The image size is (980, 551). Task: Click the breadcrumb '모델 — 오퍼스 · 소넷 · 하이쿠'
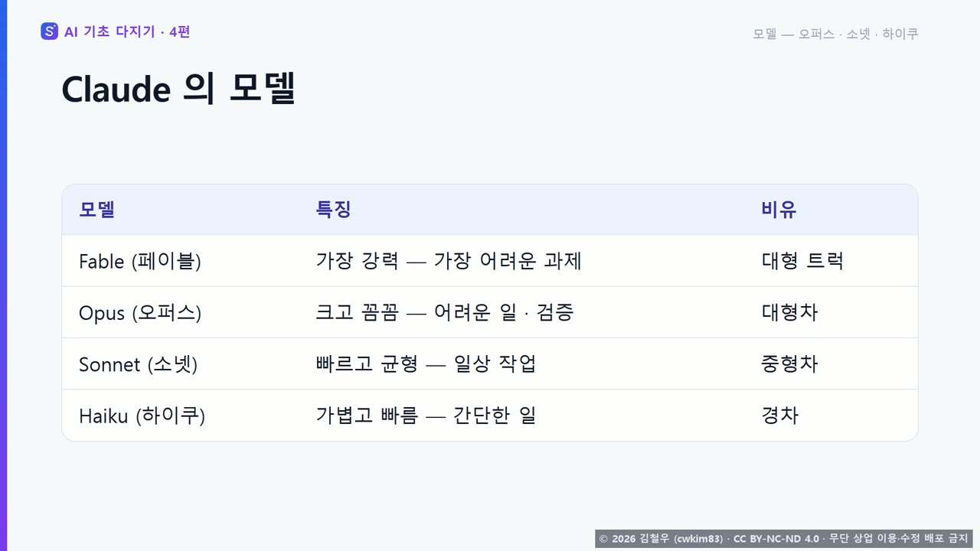coord(835,34)
